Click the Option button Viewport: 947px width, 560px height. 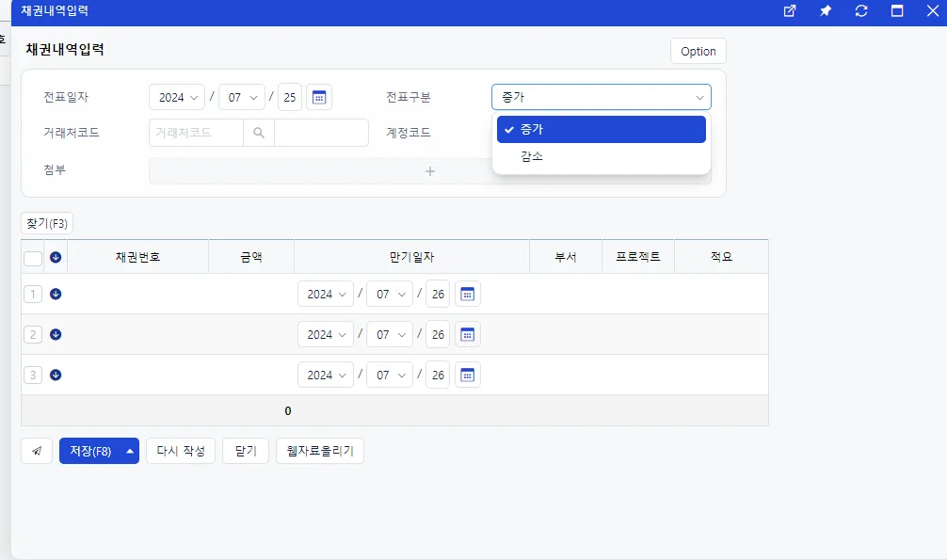698,52
